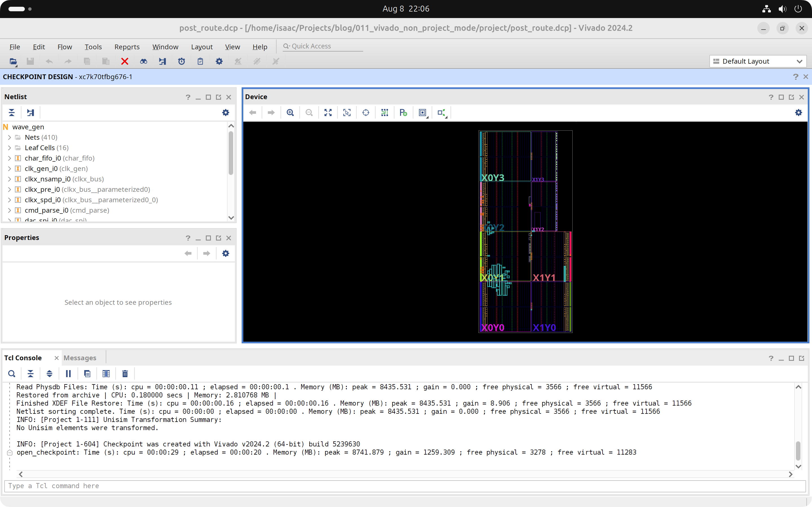Viewport: 812px width, 507px height.
Task: Pause Tcl Console output
Action: pos(68,373)
